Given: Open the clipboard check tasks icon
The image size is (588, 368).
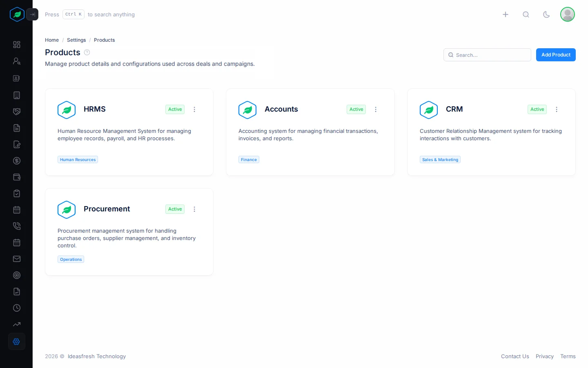Looking at the screenshot, I should [x=17, y=193].
